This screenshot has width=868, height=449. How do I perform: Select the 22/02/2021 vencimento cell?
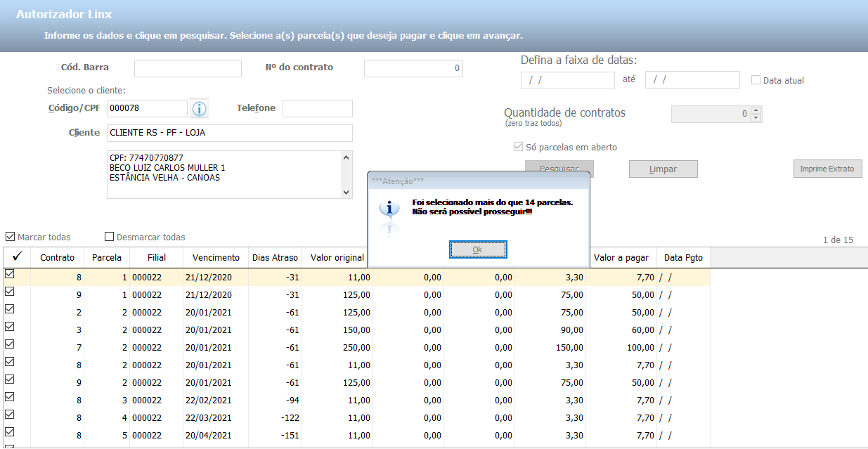(x=216, y=400)
